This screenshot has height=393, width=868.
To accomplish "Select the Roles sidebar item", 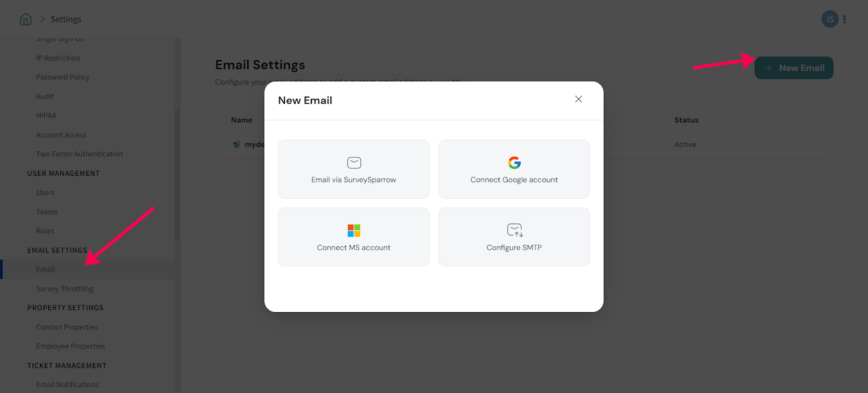I will [x=45, y=231].
